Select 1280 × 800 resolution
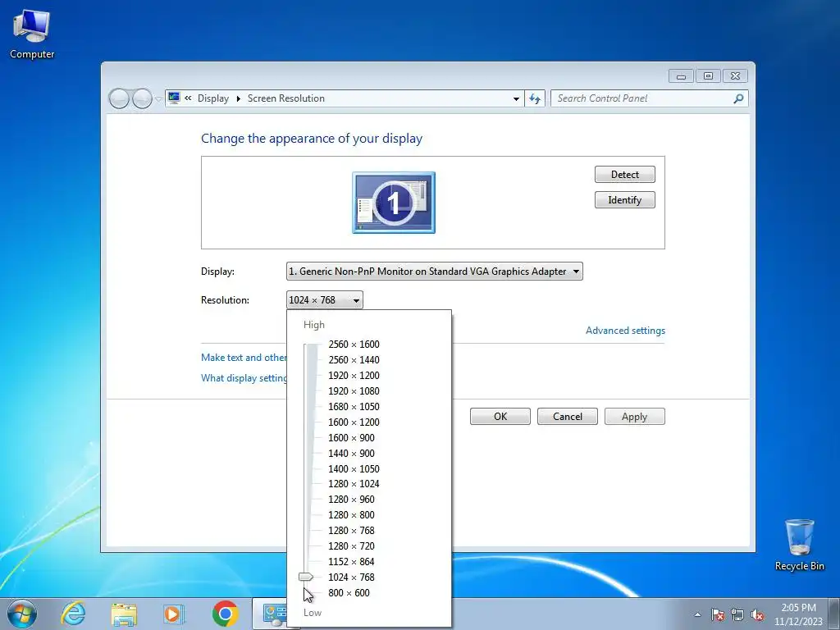The height and width of the screenshot is (630, 840). (351, 514)
